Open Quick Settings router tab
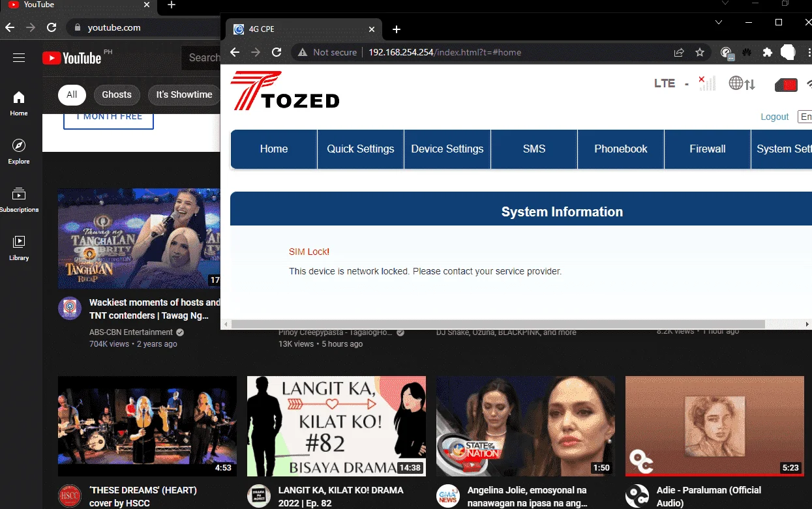Screen dimensions: 812x509 click(x=361, y=149)
